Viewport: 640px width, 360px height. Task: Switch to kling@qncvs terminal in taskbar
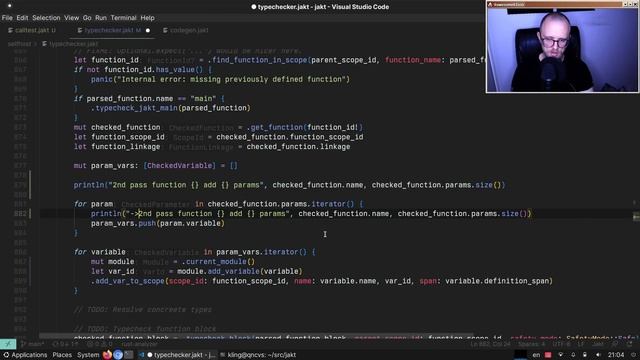point(258,355)
